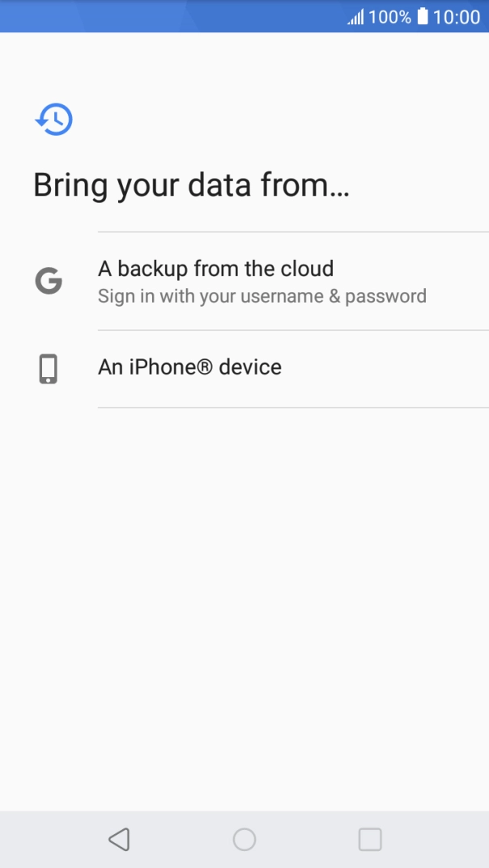Screen dimensions: 489x868
Task: Select the Bring your data from header
Action: click(191, 184)
